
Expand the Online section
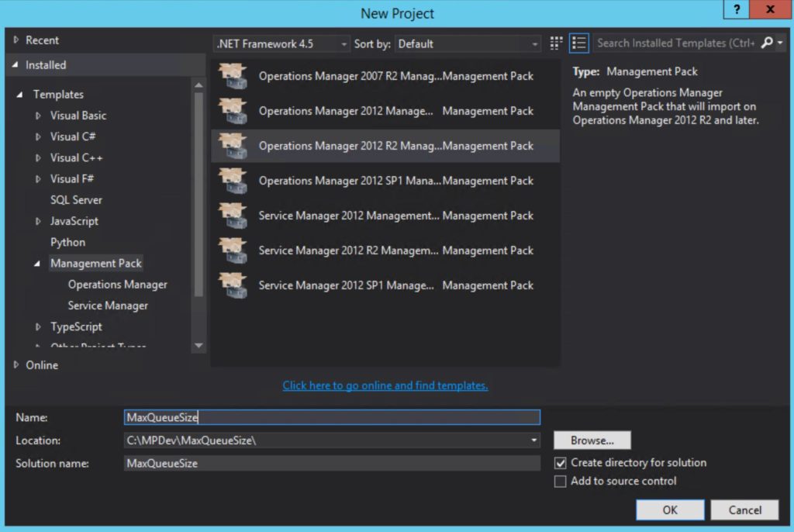pyautogui.click(x=16, y=364)
